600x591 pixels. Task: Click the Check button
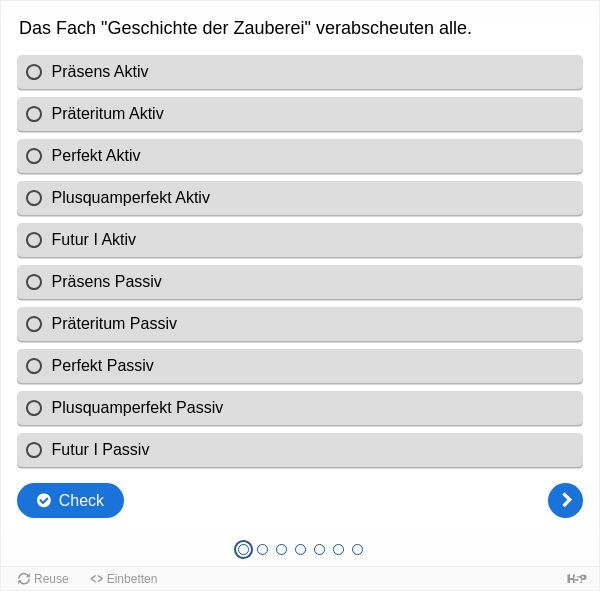70,500
